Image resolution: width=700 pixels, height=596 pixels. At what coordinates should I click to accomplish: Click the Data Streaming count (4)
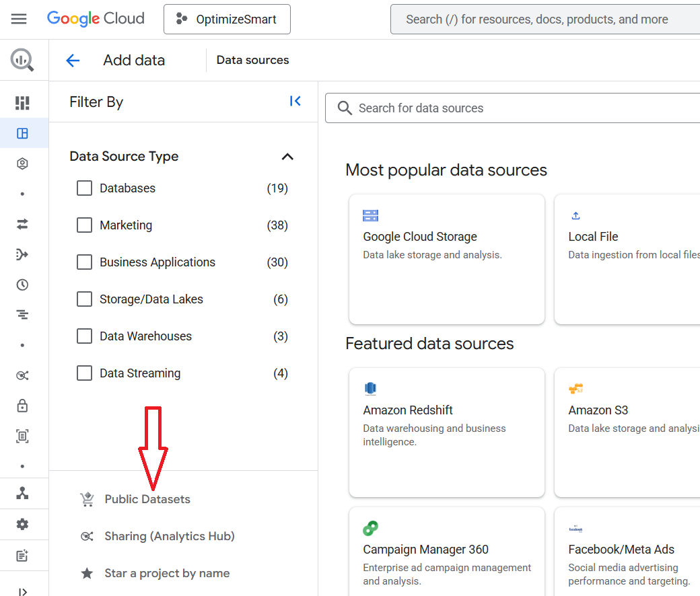click(281, 373)
